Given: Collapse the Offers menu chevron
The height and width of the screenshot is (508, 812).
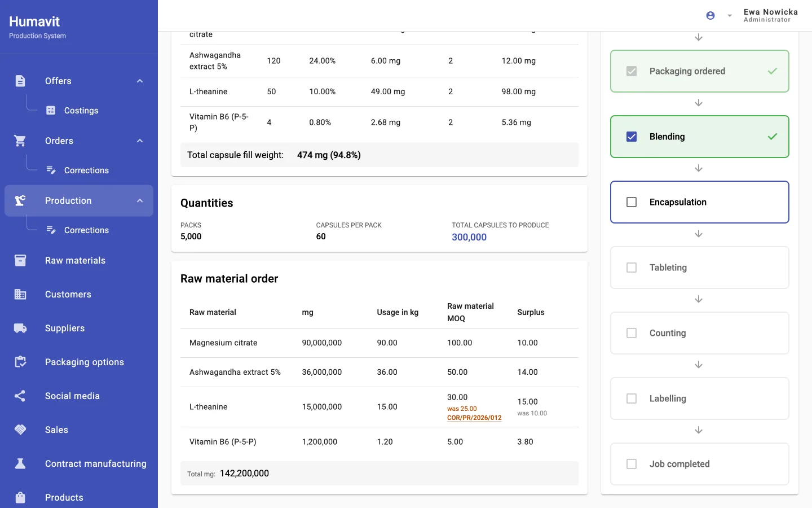Looking at the screenshot, I should coord(140,81).
